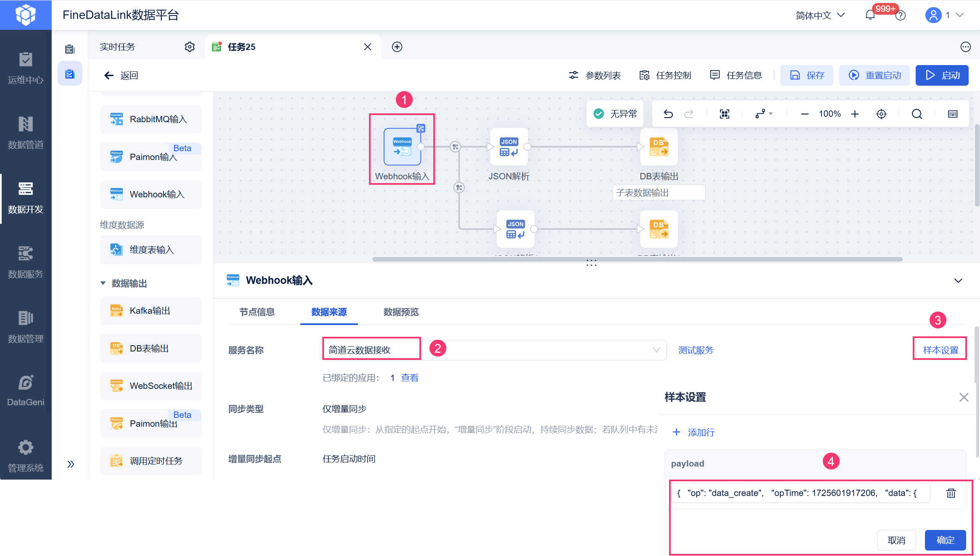
Task: Open the 实时任务 settings gear
Action: point(190,47)
